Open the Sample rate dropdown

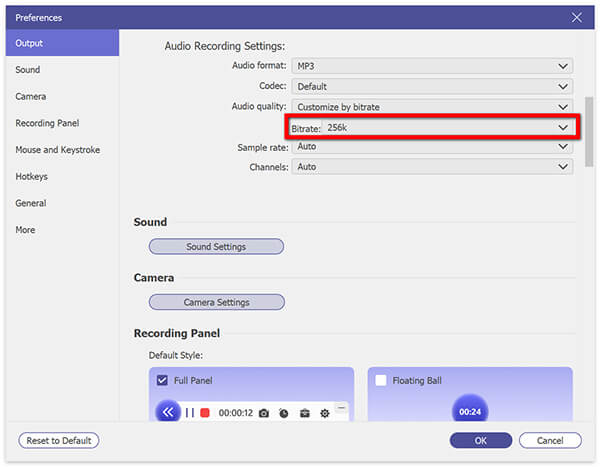point(432,147)
